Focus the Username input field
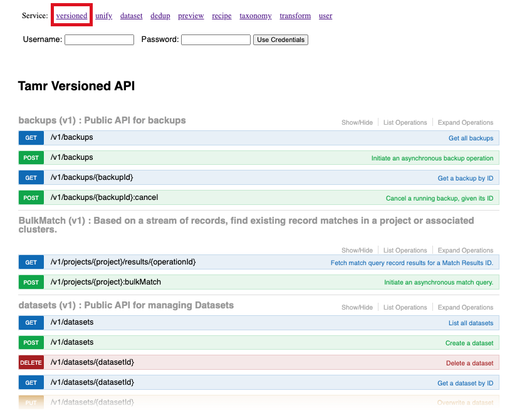The image size is (532, 413). [x=100, y=39]
